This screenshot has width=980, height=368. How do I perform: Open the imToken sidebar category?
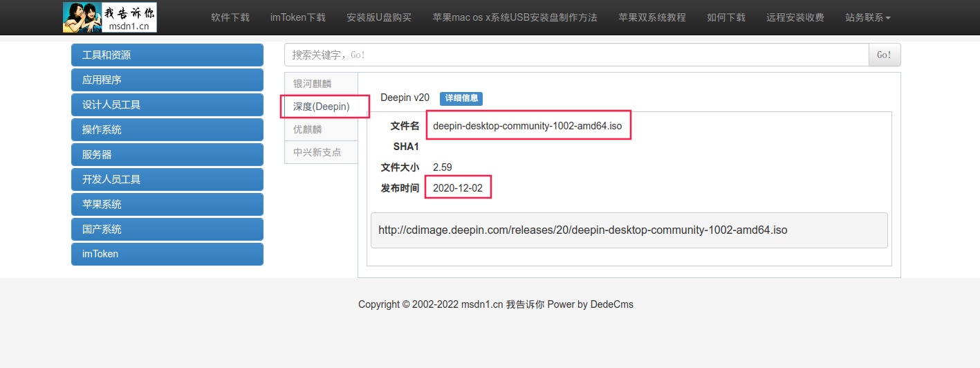(167, 255)
